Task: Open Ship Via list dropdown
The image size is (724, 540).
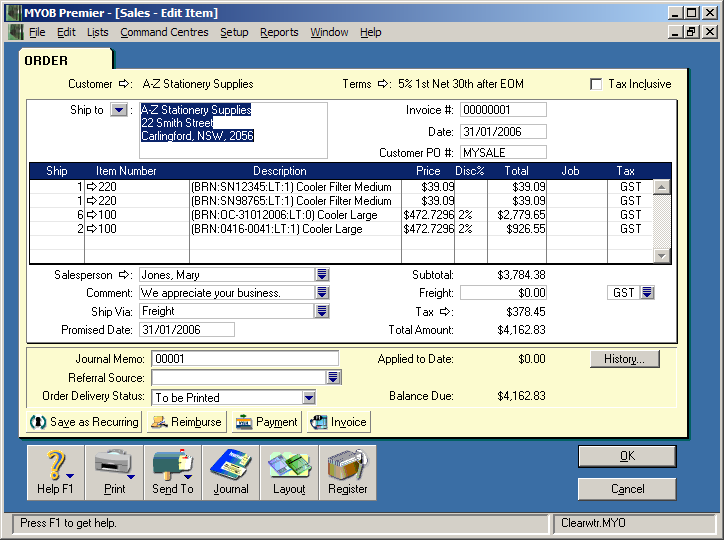Action: (322, 311)
